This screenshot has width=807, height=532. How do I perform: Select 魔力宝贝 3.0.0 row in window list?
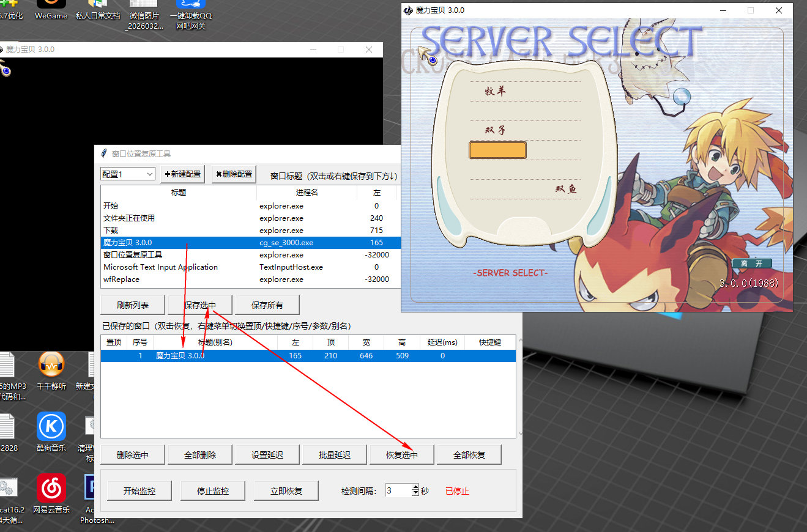pos(250,243)
